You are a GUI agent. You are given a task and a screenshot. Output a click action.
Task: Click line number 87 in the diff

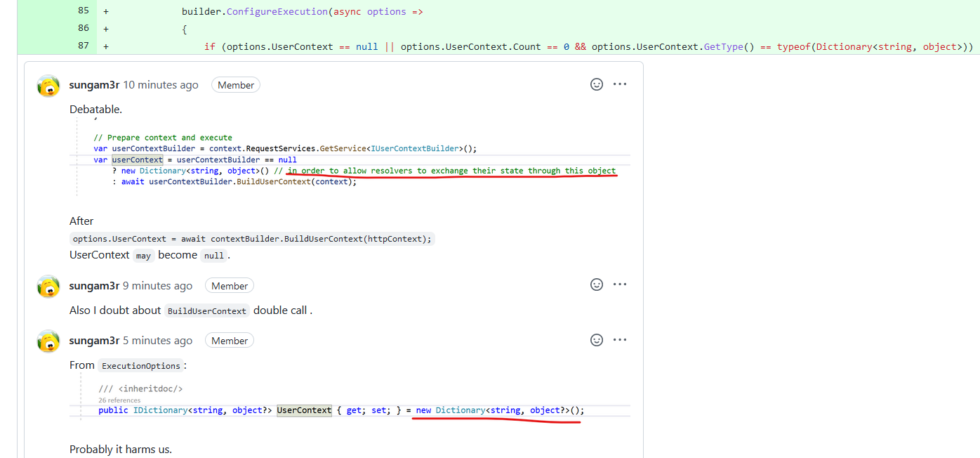(x=83, y=45)
